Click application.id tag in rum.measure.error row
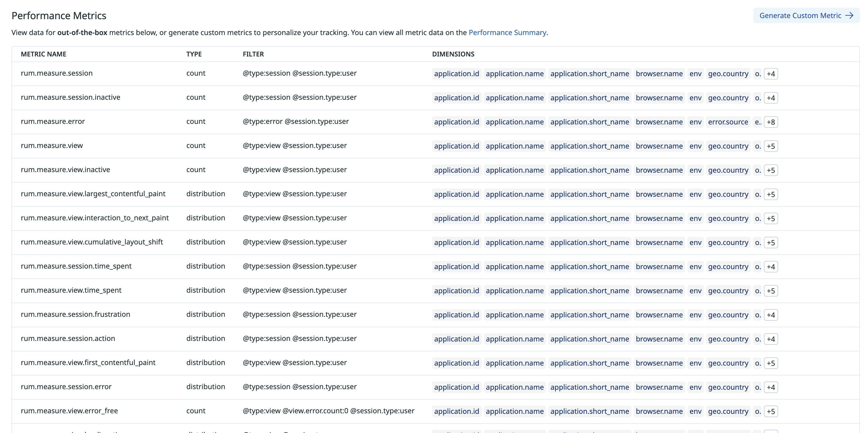Viewport: 868px width, 433px height. (456, 122)
